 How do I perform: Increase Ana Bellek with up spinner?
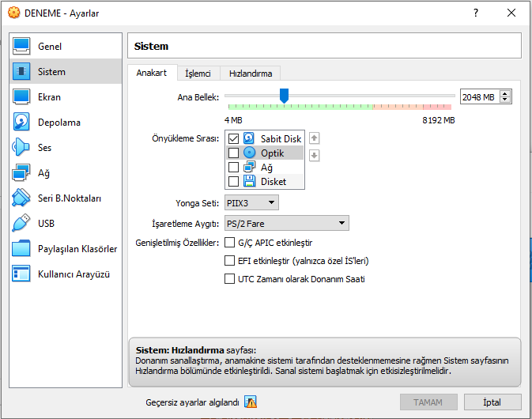pos(505,94)
